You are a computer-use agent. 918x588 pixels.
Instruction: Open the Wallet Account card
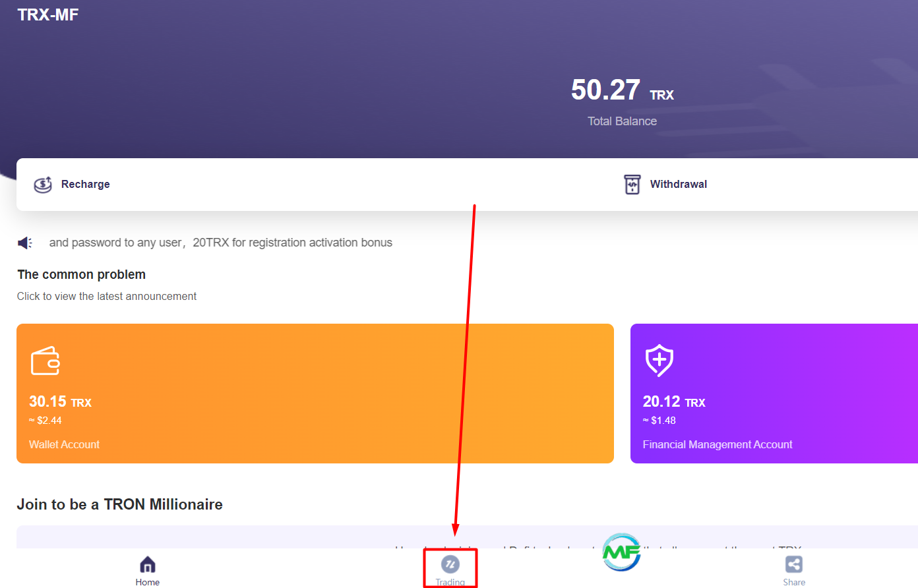click(315, 394)
